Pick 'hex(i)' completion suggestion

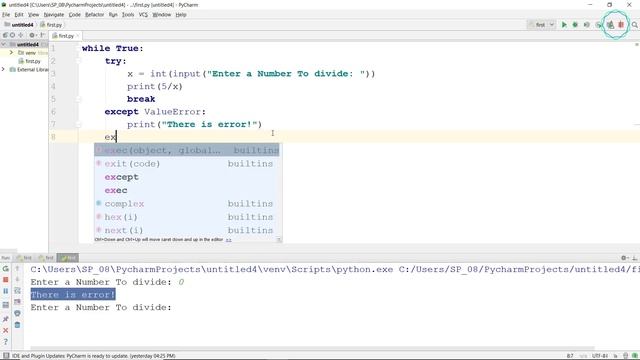pos(187,217)
